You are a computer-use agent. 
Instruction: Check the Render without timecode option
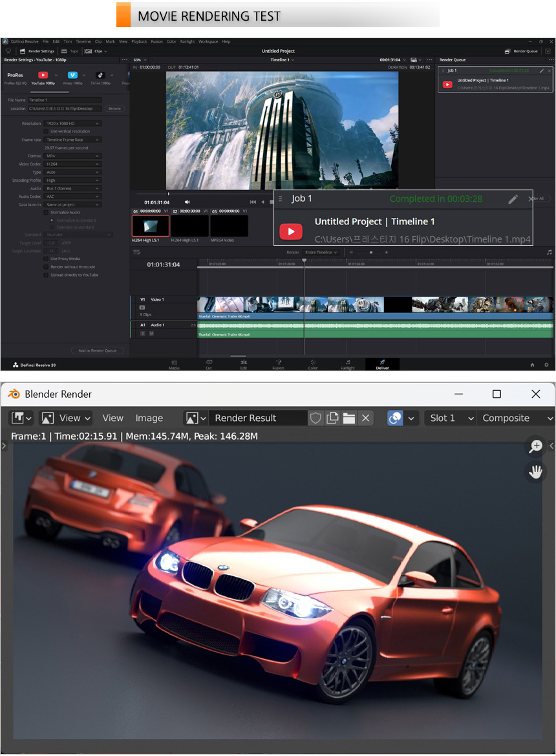click(46, 266)
